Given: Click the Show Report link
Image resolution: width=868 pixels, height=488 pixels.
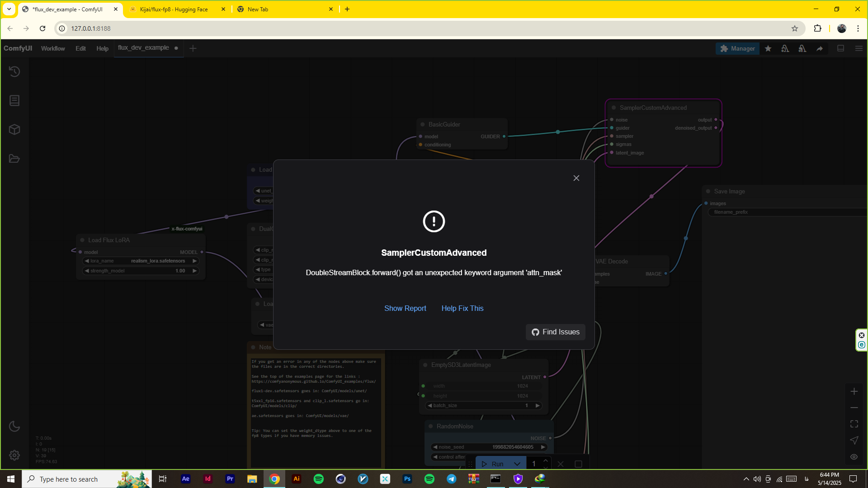Looking at the screenshot, I should [405, 308].
